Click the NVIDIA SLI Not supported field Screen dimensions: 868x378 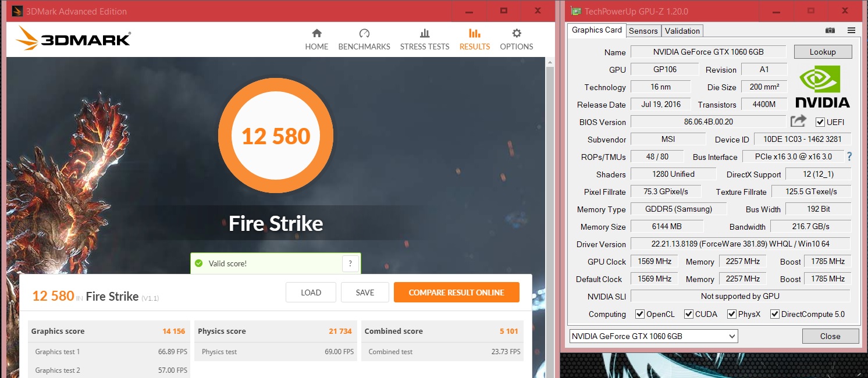pyautogui.click(x=740, y=296)
